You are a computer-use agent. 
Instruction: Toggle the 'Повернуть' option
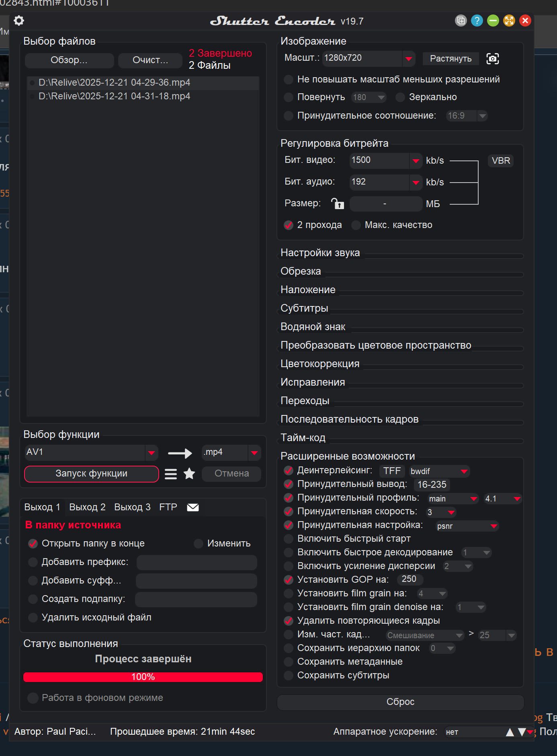288,97
